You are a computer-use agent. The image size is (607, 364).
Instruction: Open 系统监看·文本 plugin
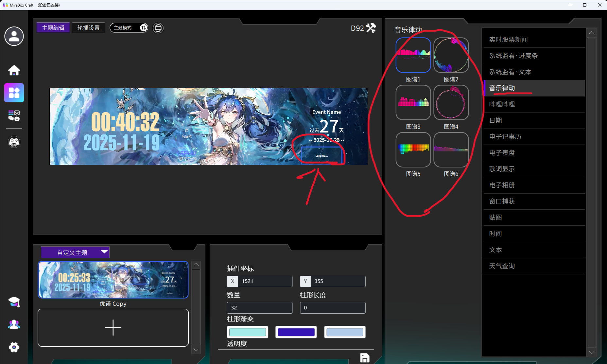coord(534,72)
